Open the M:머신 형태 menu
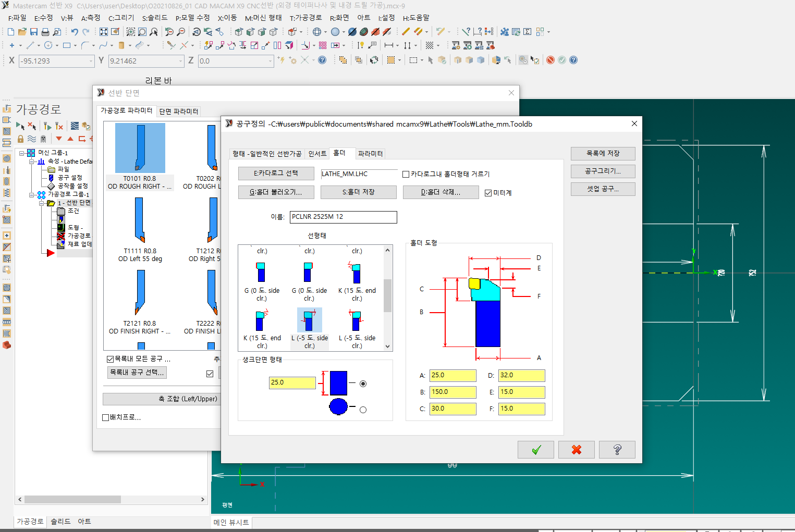 click(x=263, y=18)
